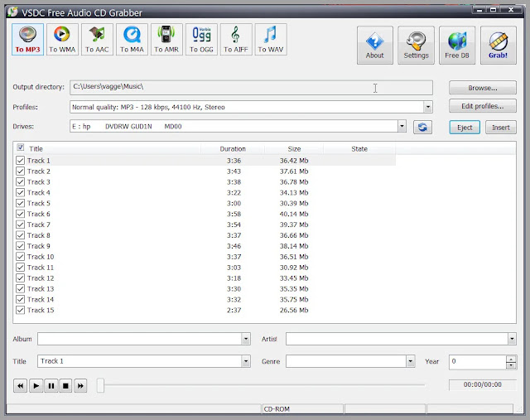This screenshot has width=530, height=420.
Task: Select the To WAV format icon
Action: coord(271,39)
